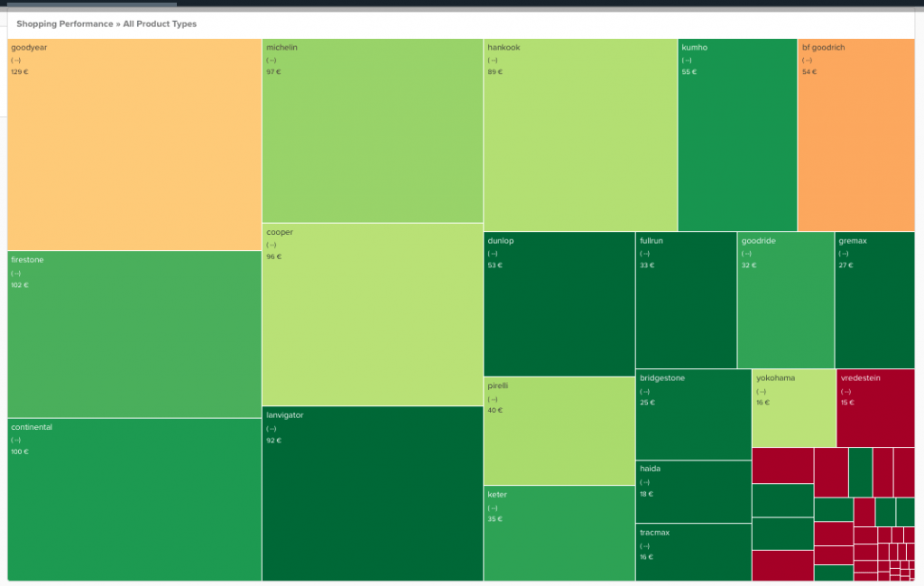Select the continental treemap block
The width and height of the screenshot is (924, 586).
134,500
